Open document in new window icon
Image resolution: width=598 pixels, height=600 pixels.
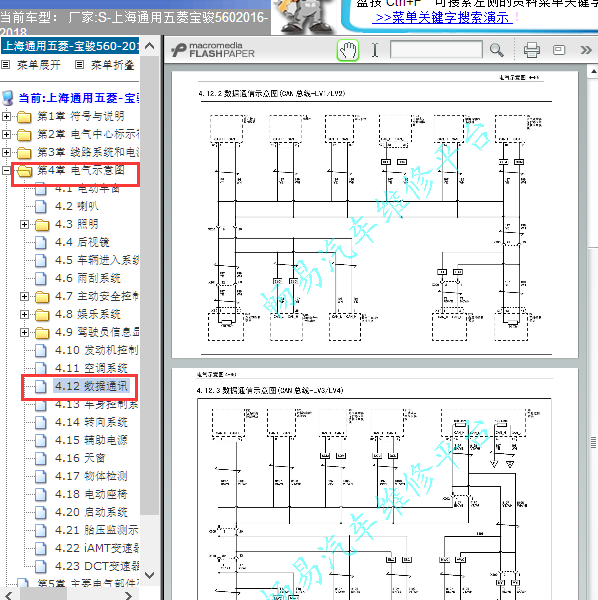click(559, 50)
